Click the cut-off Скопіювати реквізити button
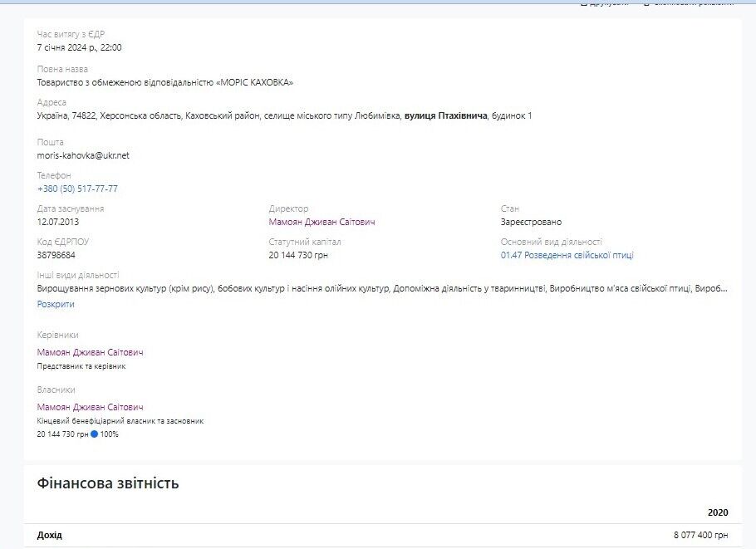The image size is (756, 549). pyautogui.click(x=689, y=2)
